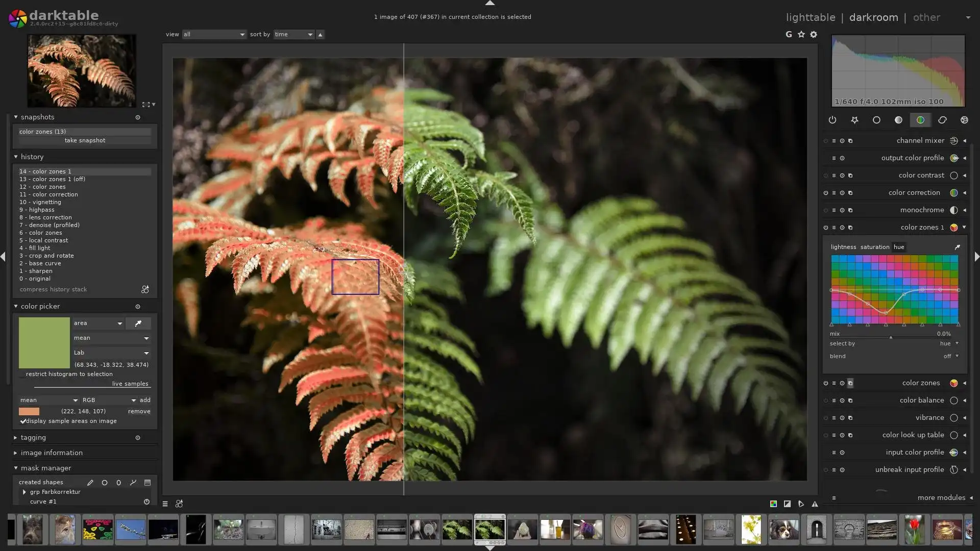Click remove color sample button
The height and width of the screenshot is (551, 980).
click(139, 410)
